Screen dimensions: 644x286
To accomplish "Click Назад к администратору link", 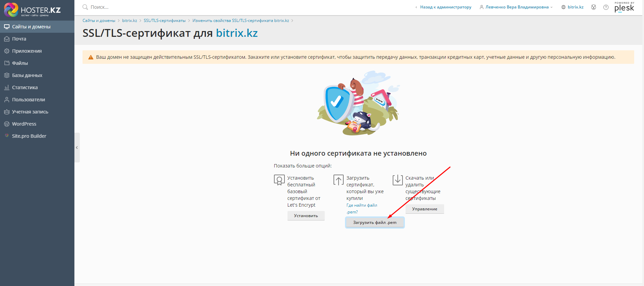I will pyautogui.click(x=445, y=7).
